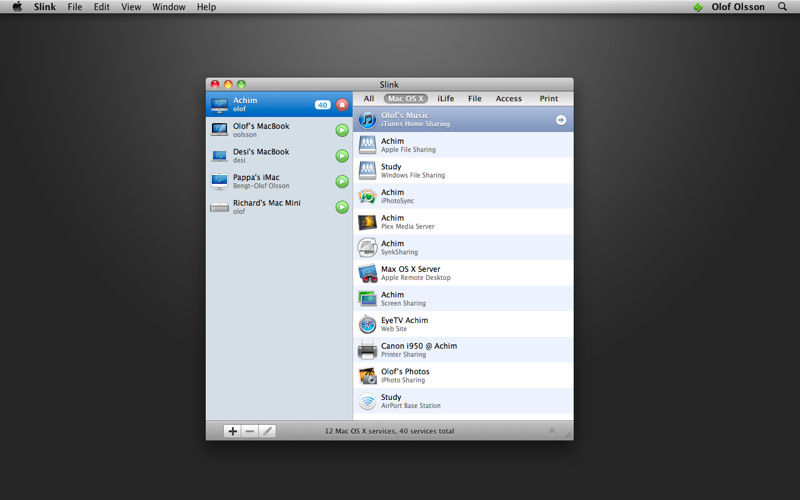The image size is (800, 500).
Task: Switch to the File tab
Action: (x=474, y=98)
